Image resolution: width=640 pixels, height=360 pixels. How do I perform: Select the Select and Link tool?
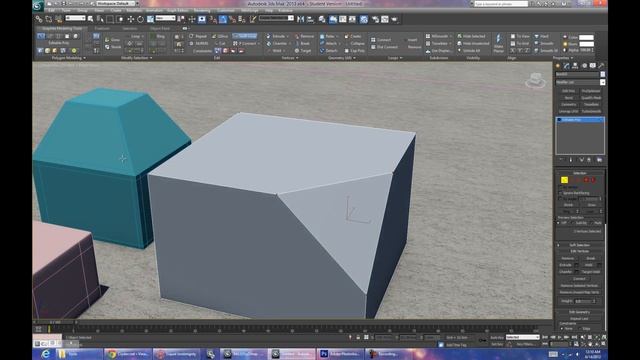pyautogui.click(x=39, y=19)
